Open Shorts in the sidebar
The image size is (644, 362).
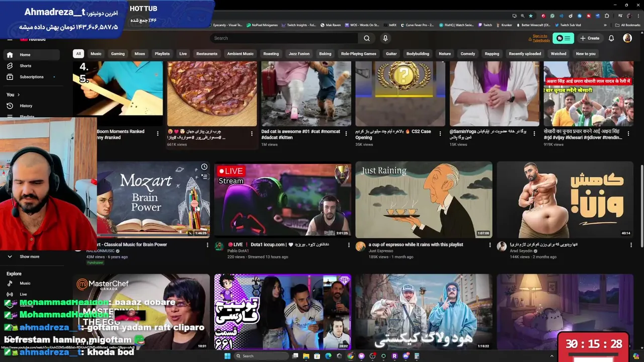click(33, 66)
